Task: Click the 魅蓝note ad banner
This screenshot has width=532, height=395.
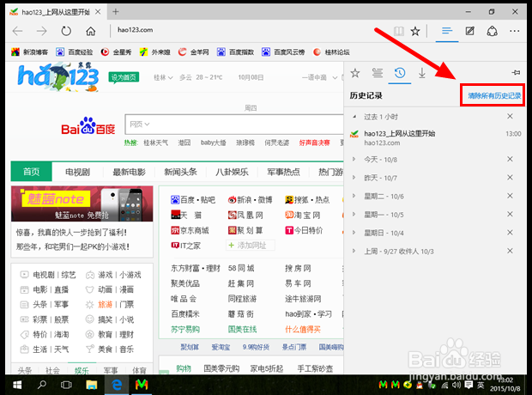Action: click(x=82, y=204)
